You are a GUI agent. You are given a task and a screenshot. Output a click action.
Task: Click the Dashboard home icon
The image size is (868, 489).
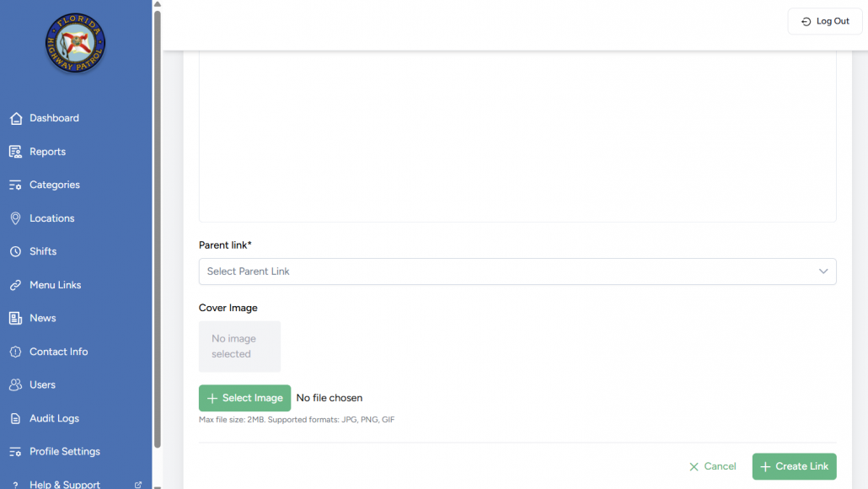click(15, 118)
